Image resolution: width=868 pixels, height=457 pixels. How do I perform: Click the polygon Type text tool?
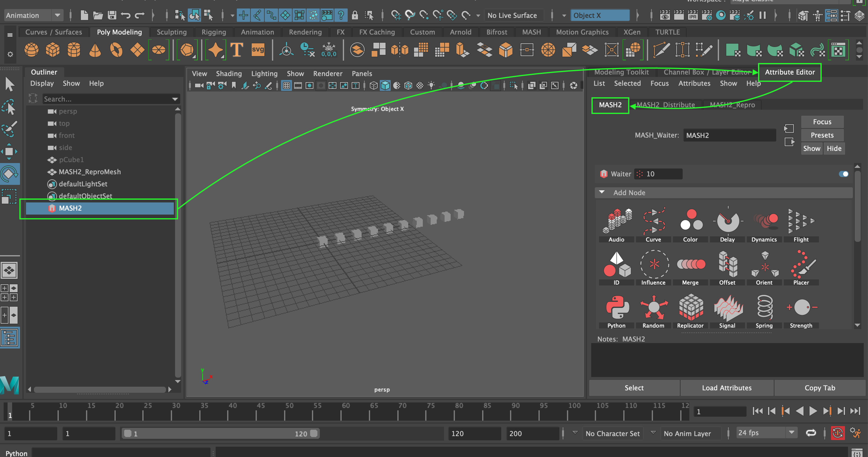click(x=237, y=50)
